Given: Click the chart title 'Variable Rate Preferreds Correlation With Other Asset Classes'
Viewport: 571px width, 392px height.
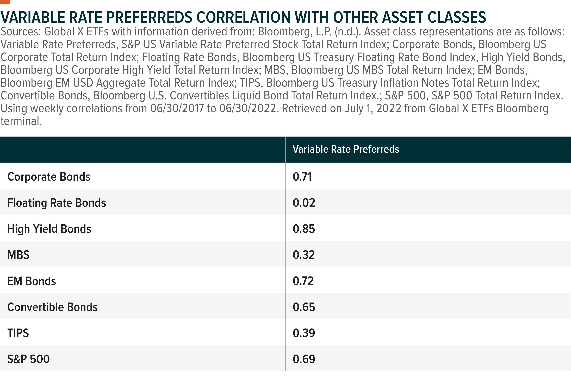Looking at the screenshot, I should [243, 17].
